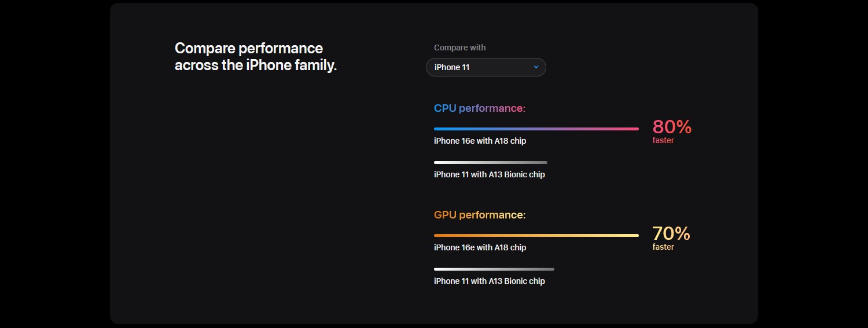The image size is (868, 328).
Task: Click the orange GPU bar for iPhone 16e
Action: [x=536, y=235]
